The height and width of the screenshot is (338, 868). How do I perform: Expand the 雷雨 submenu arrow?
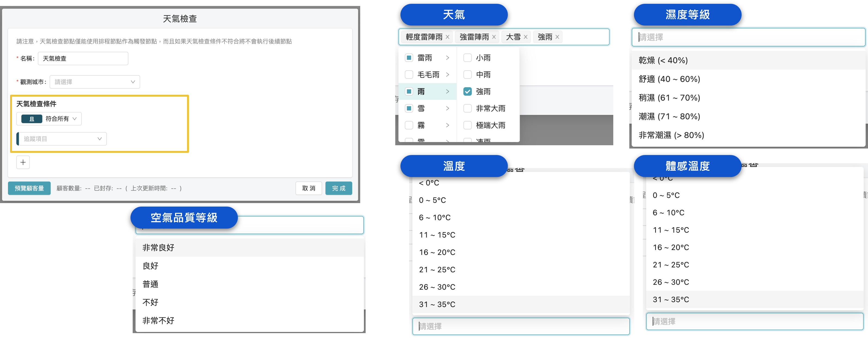pos(447,58)
